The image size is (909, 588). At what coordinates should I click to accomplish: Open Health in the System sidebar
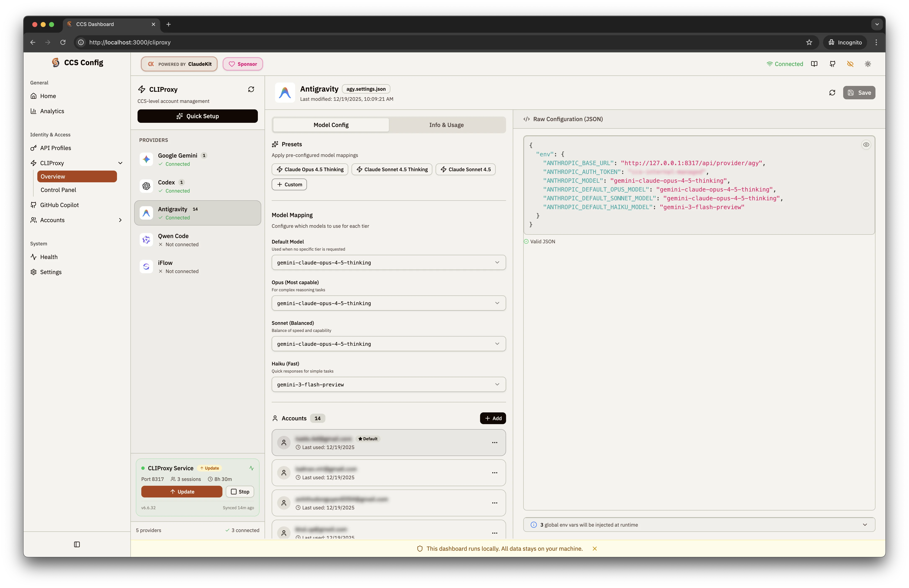(x=48, y=256)
